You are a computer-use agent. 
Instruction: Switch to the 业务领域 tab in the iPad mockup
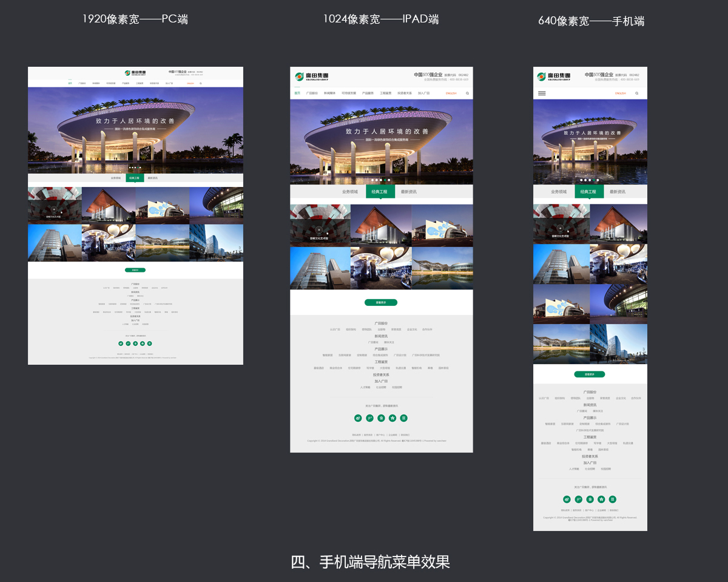click(350, 192)
